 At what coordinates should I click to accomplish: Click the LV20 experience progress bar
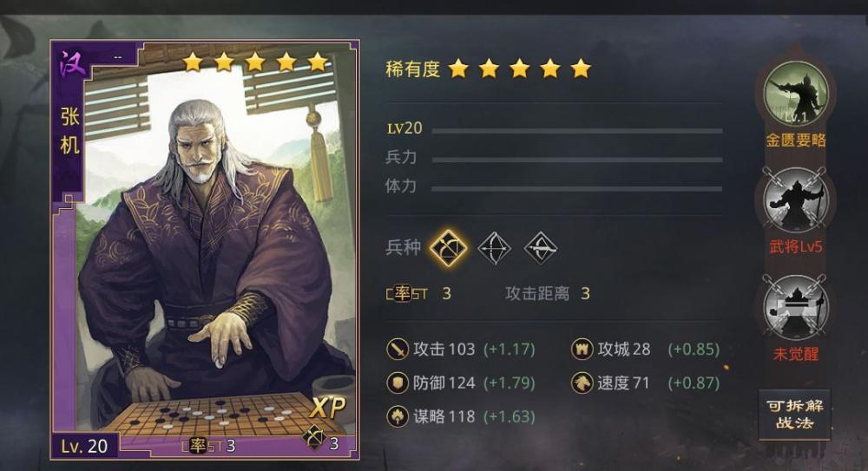coord(577,131)
